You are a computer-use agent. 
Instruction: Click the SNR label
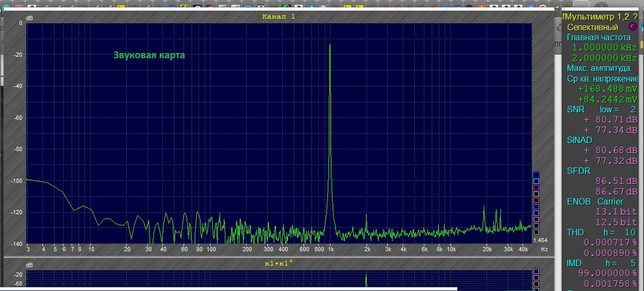pyautogui.click(x=576, y=109)
